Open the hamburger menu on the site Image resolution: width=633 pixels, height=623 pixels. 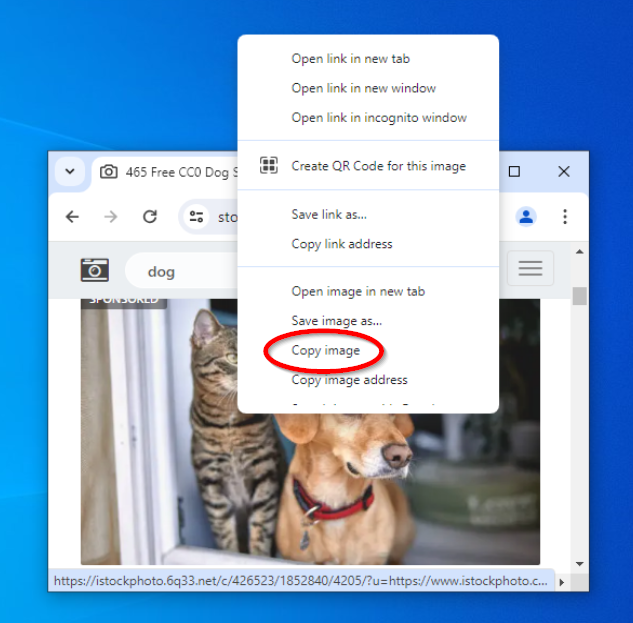tap(530, 268)
